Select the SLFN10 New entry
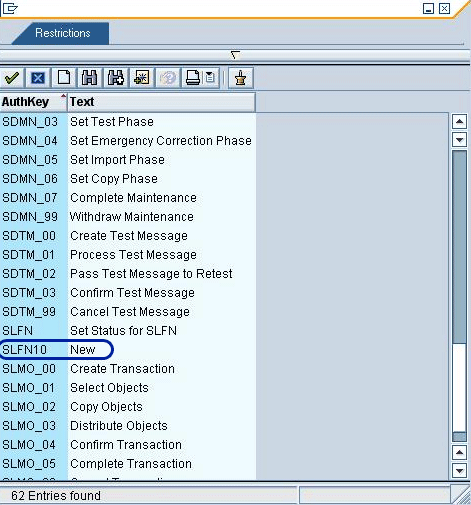This screenshot has width=471, height=505. tap(128, 350)
